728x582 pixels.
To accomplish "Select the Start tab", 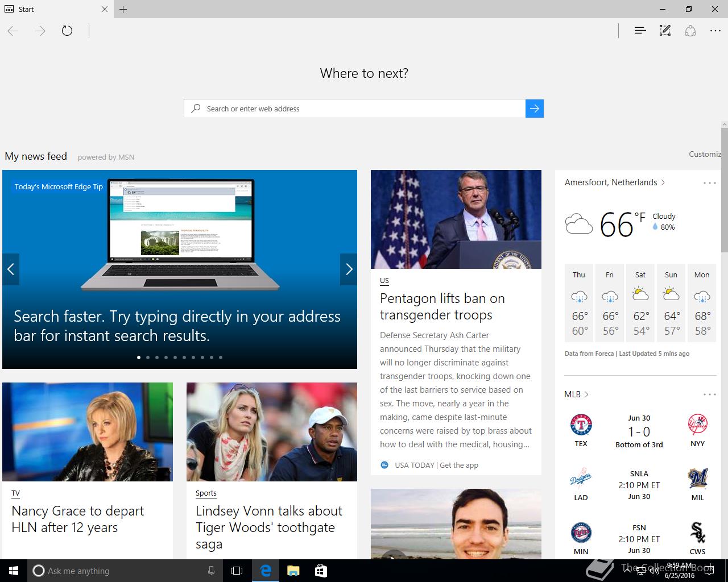I will tap(57, 9).
